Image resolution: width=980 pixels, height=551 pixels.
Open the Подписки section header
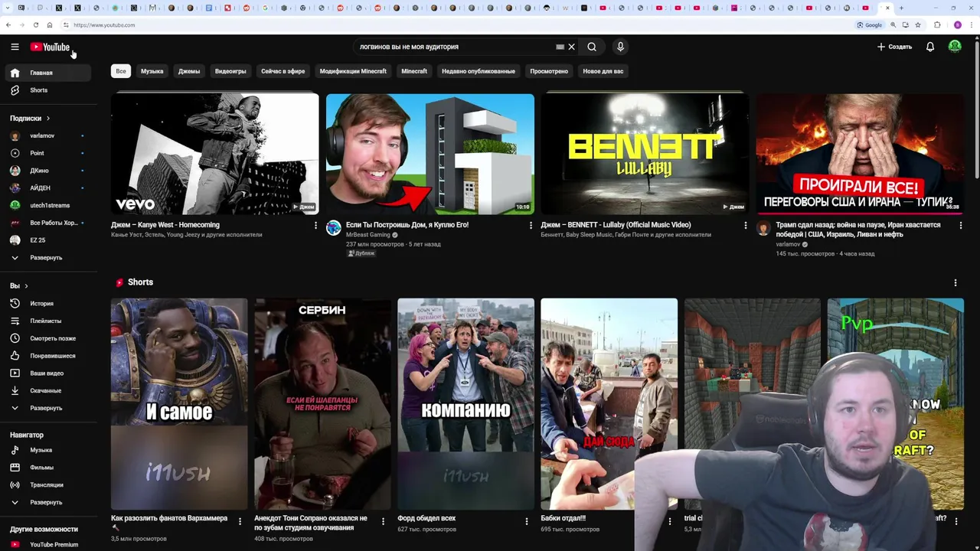tap(30, 119)
